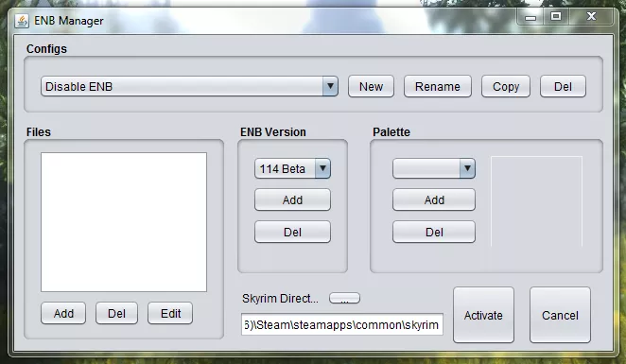
Task: Close the ENB Manager window
Action: pyautogui.click(x=591, y=17)
